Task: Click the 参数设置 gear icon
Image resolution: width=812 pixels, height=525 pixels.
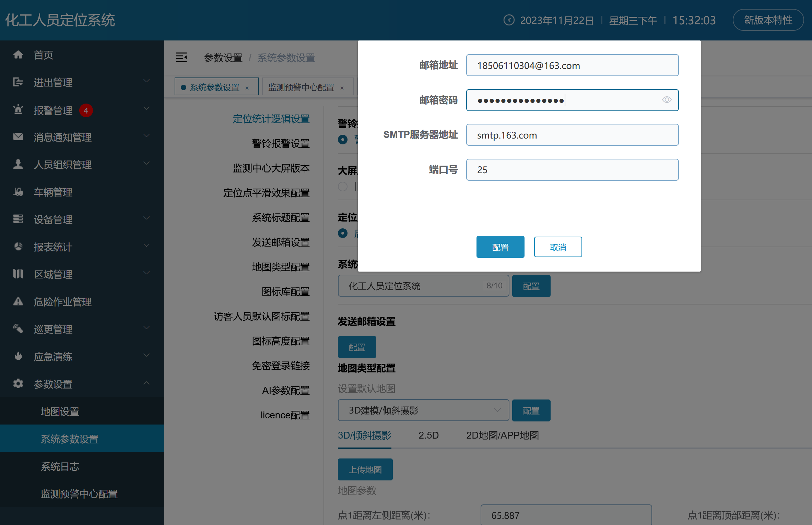Action: [x=18, y=384]
